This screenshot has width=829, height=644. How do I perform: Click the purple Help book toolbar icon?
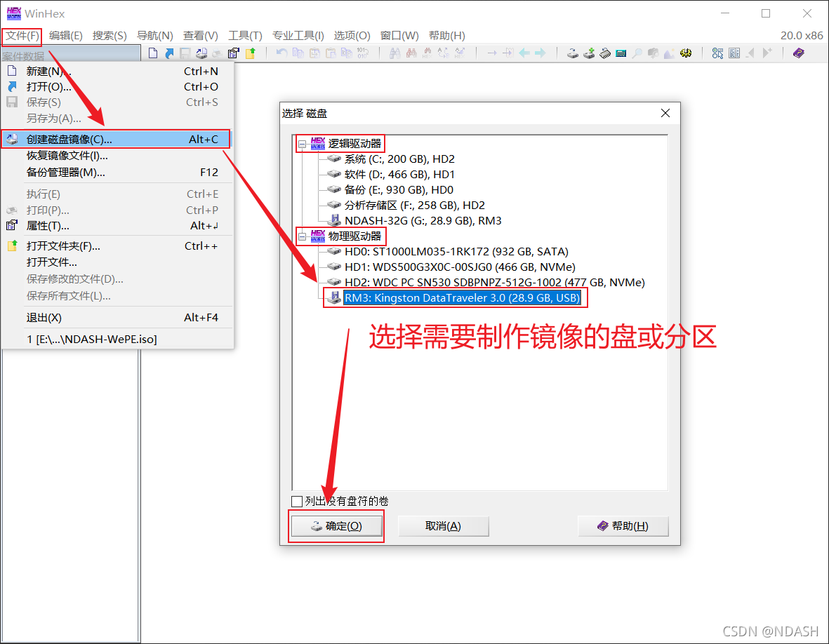coord(798,53)
